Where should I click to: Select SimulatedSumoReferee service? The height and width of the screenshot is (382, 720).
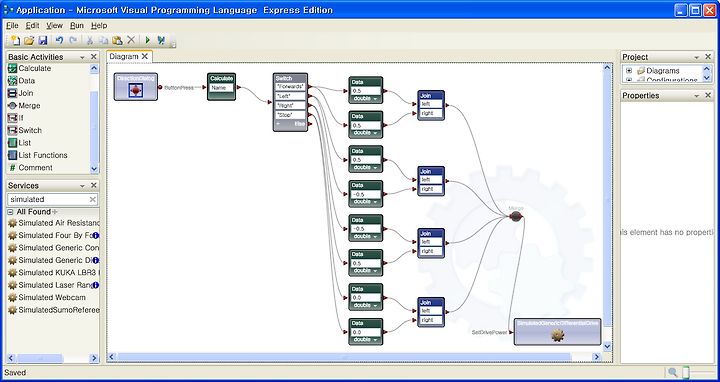click(53, 310)
